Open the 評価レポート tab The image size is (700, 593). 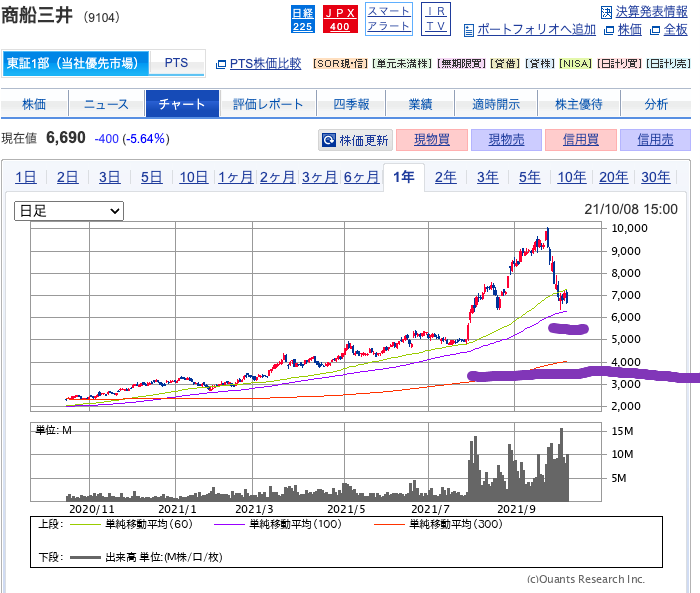[268, 104]
